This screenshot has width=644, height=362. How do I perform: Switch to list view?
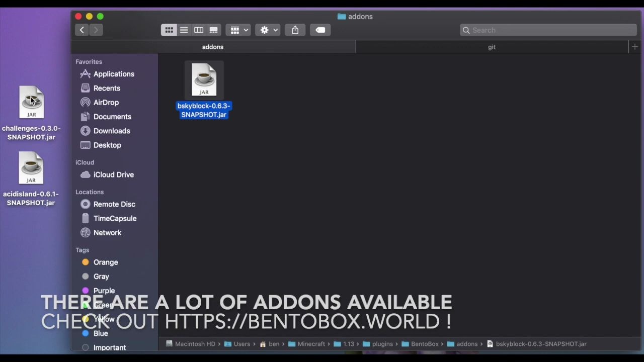184,30
